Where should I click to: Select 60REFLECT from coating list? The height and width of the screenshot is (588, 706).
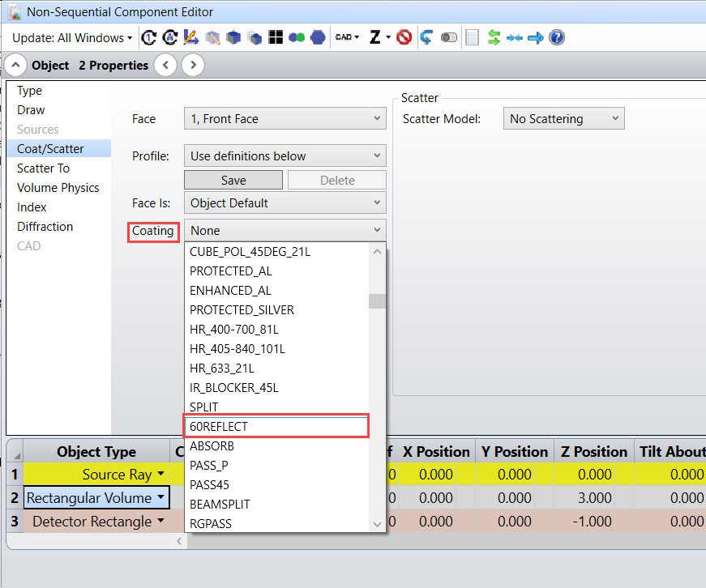pyautogui.click(x=276, y=426)
